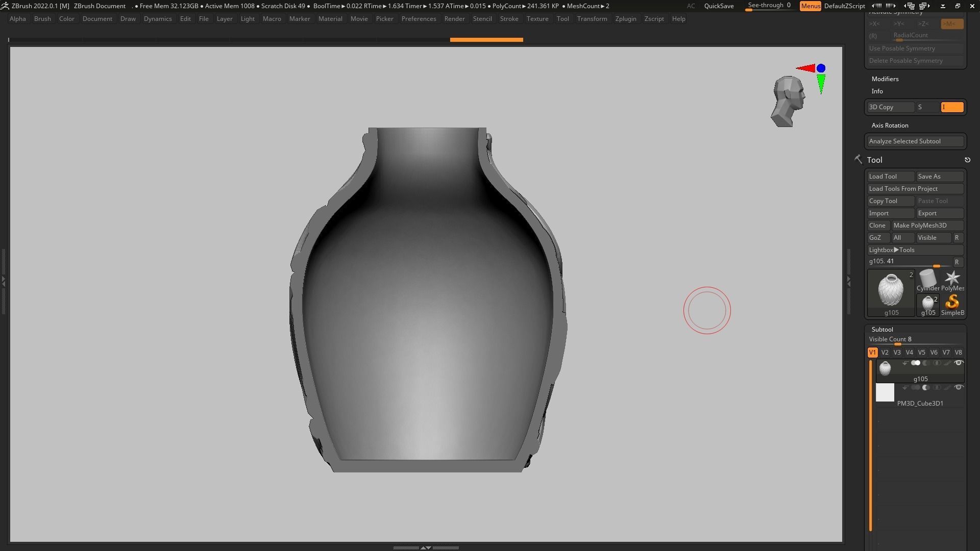Open the Stroke menu
This screenshot has width=980, height=551.
[x=508, y=19]
